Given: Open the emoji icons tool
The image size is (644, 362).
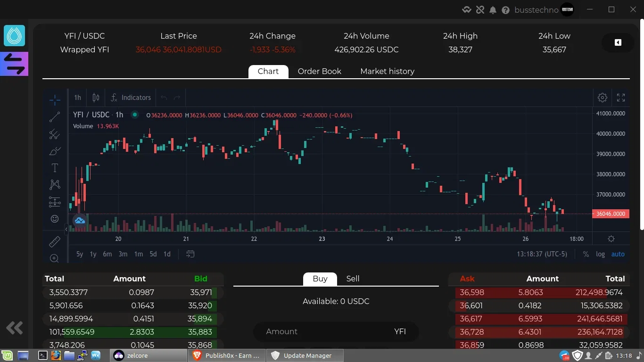Looking at the screenshot, I should click(55, 219).
